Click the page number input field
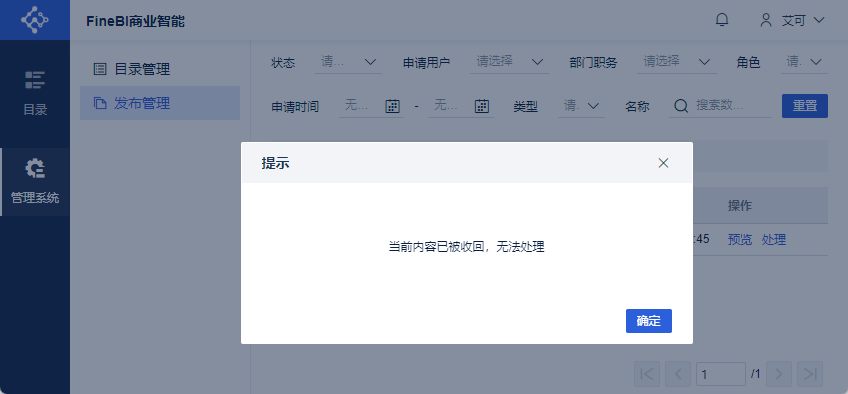 [x=721, y=373]
